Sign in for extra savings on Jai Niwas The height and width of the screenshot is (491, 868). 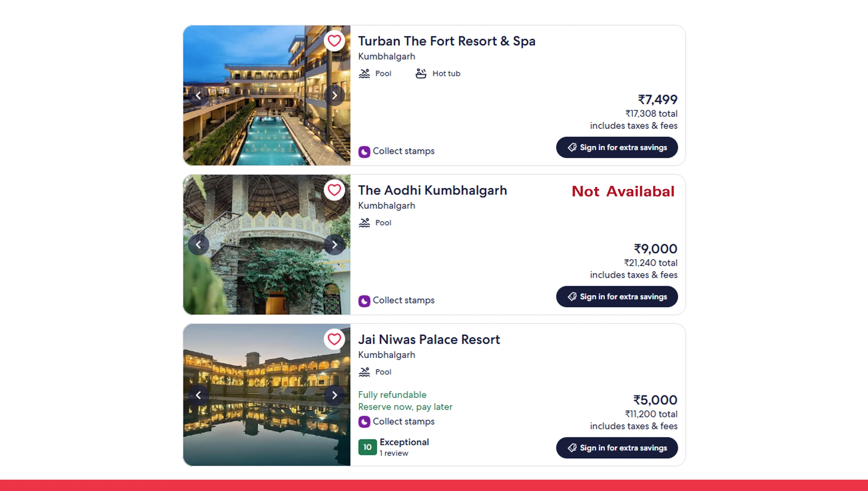[x=617, y=448]
